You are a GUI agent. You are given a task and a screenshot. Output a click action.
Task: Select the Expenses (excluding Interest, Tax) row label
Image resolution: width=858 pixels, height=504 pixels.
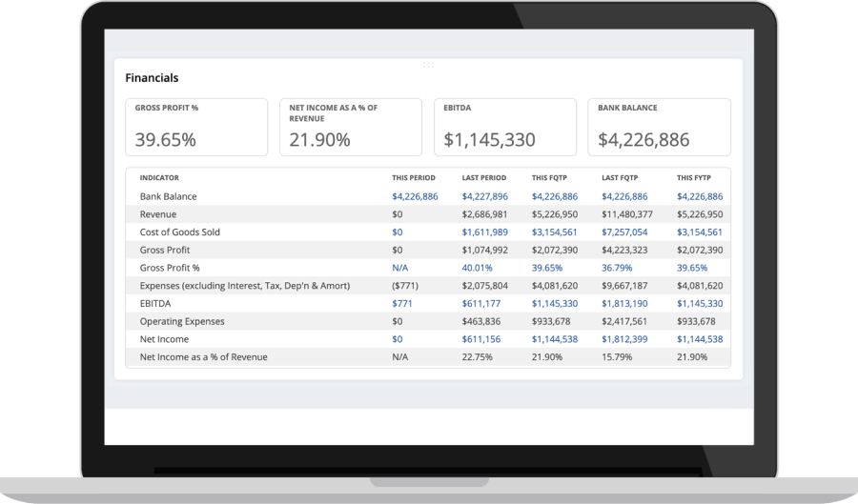[x=245, y=285]
